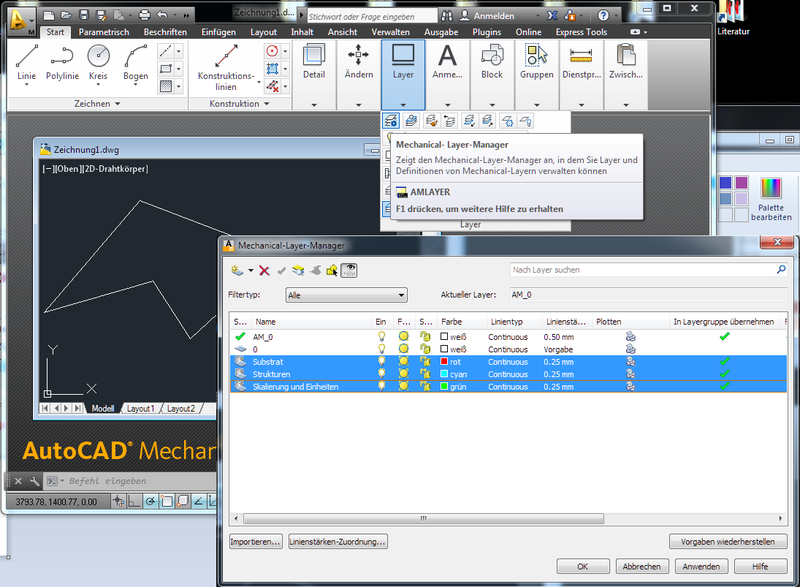Switch to the Parametrisch ribbon tab
Viewport: 800px width, 587px height.
pos(104,32)
